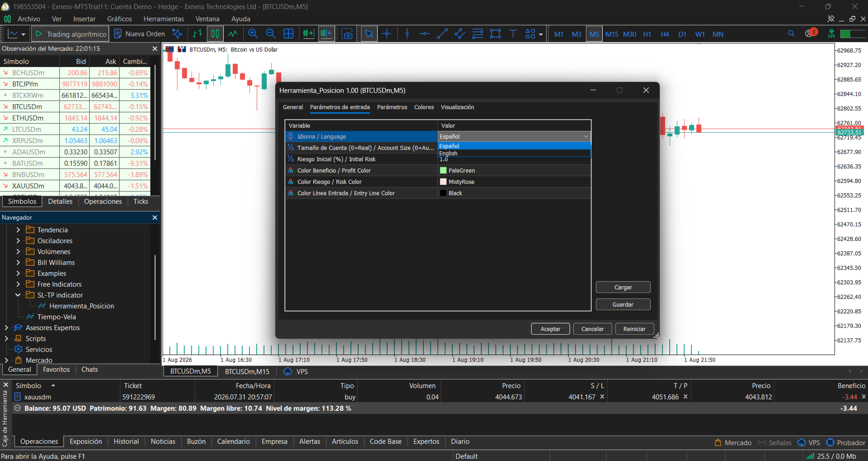Click the Aceptar button
Viewport: 868px width, 461px height.
[550, 329]
